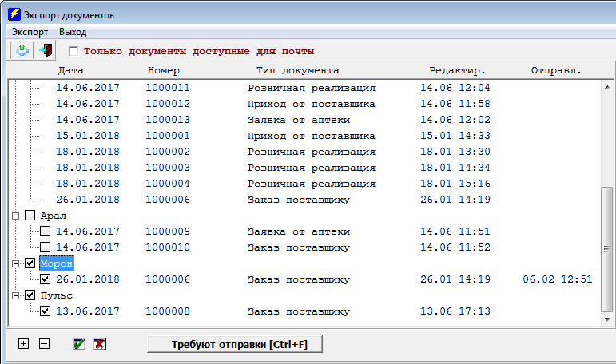Uncheck the checkbox for document 1000008
The width and height of the screenshot is (616, 364).
pyautogui.click(x=46, y=311)
